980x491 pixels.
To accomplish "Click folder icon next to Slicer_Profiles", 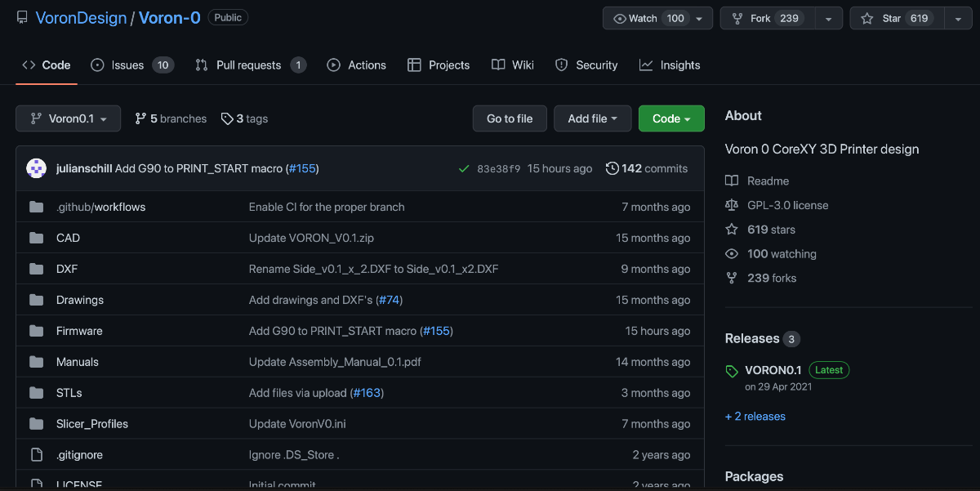I will [36, 424].
